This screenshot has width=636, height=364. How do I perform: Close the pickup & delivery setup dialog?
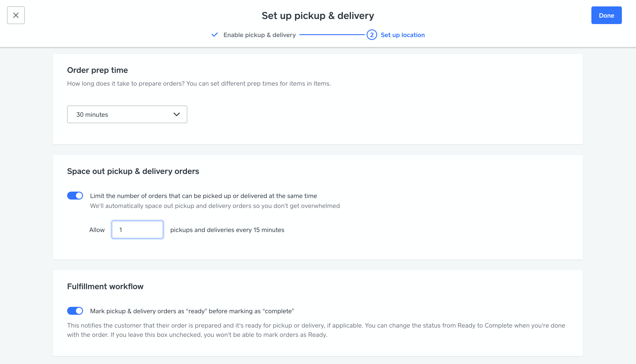click(16, 15)
